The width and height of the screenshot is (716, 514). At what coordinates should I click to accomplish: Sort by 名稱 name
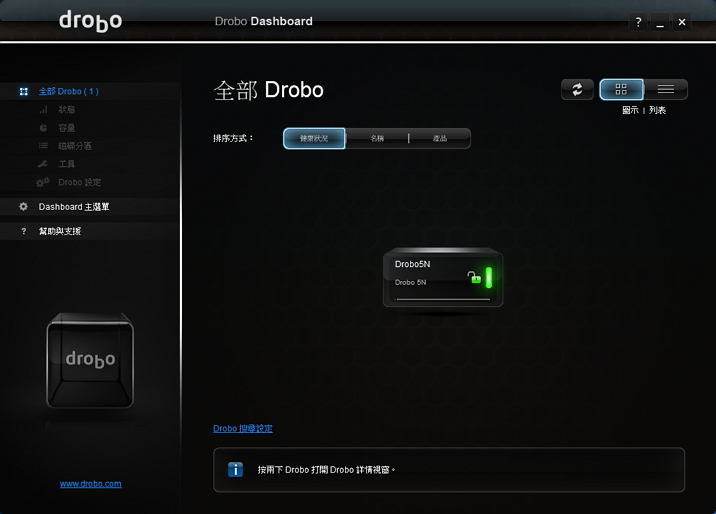(377, 138)
